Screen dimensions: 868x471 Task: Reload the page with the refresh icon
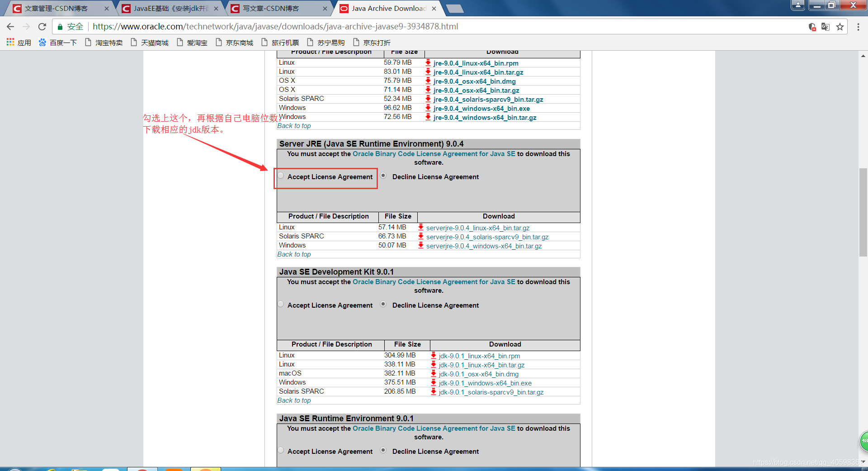click(42, 27)
